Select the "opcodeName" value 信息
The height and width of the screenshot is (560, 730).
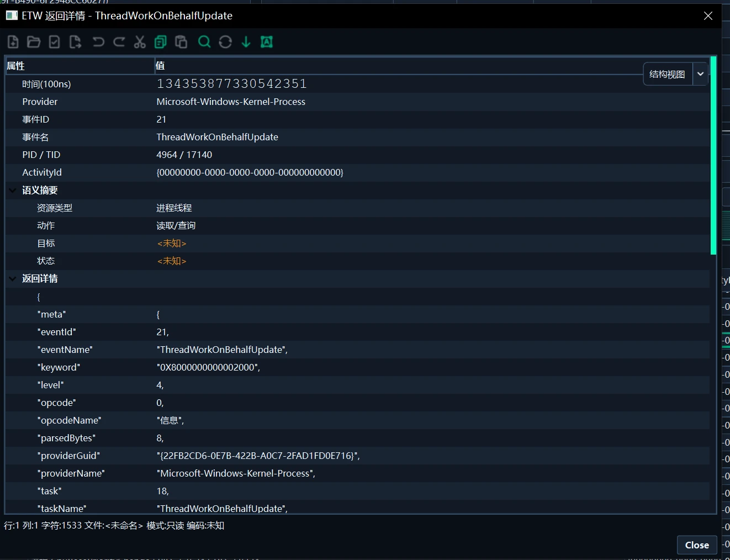pyautogui.click(x=170, y=420)
